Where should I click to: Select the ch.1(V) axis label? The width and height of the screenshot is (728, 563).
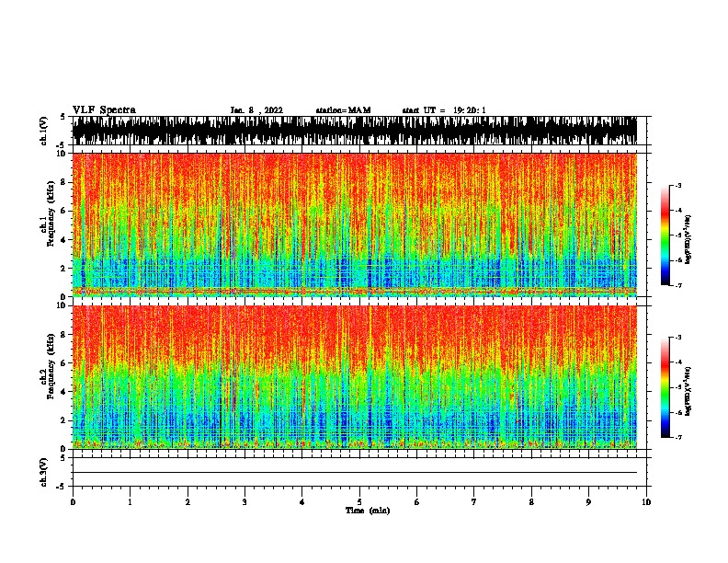tap(44, 131)
